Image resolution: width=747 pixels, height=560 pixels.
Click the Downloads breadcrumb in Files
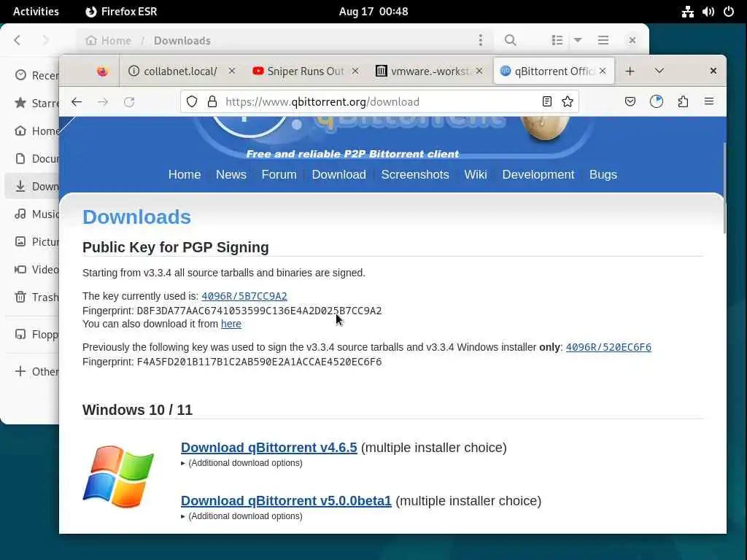pyautogui.click(x=182, y=41)
